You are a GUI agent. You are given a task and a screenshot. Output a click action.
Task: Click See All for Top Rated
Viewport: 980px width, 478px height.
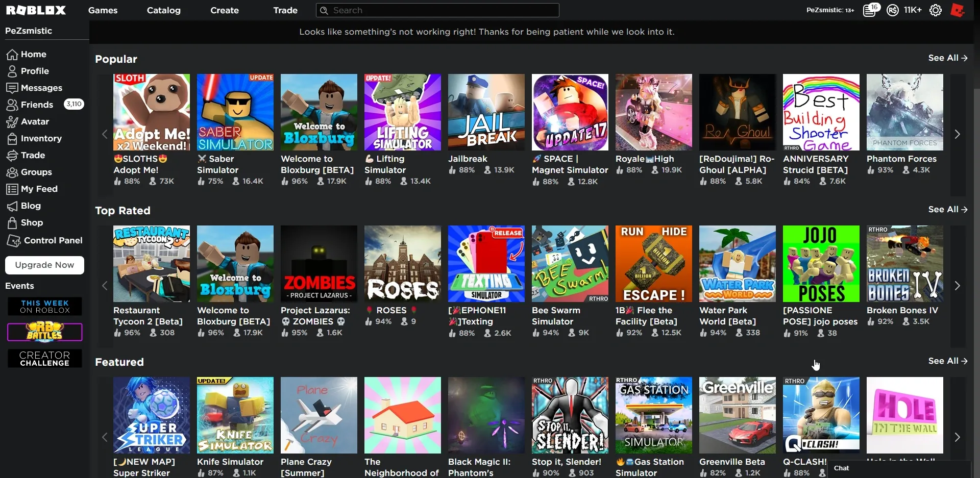(x=948, y=210)
